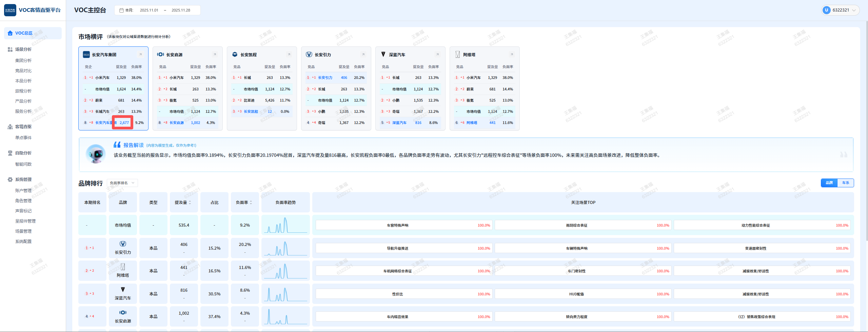Click the 长安引力 negative rate trend chart
Screen dimensions: 868x332
[285, 248]
